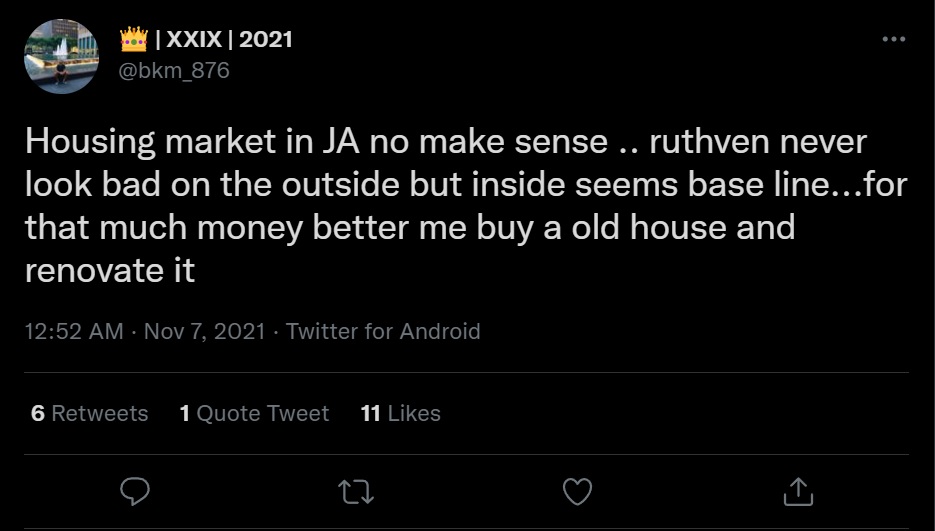View the 6 Retweets list
The image size is (935, 531).
point(89,413)
